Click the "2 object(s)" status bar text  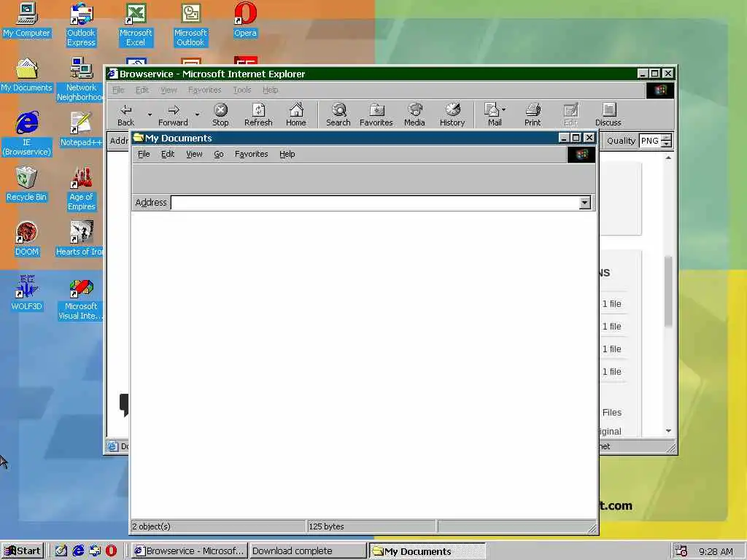(152, 526)
